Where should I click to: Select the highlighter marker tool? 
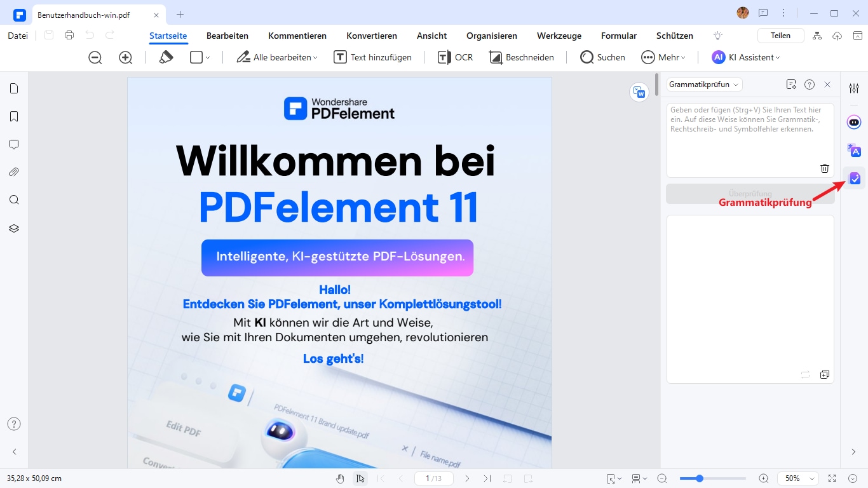click(x=166, y=57)
